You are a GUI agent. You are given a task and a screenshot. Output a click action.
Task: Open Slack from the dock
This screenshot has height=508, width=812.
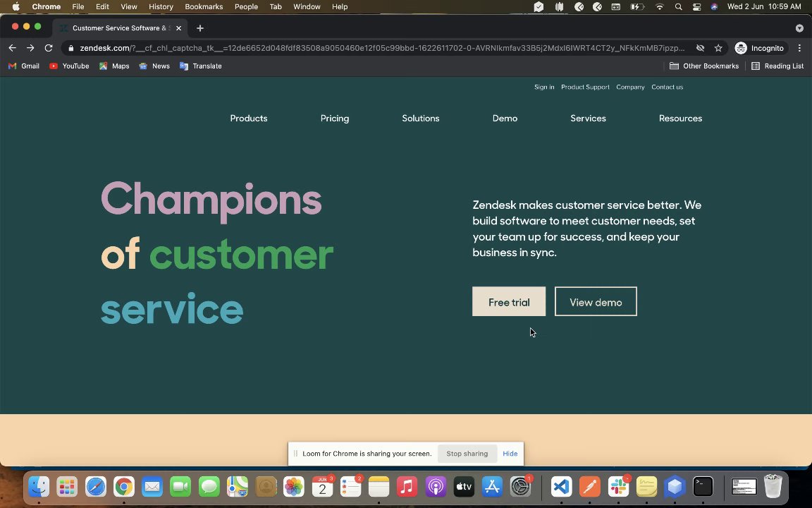(618, 487)
